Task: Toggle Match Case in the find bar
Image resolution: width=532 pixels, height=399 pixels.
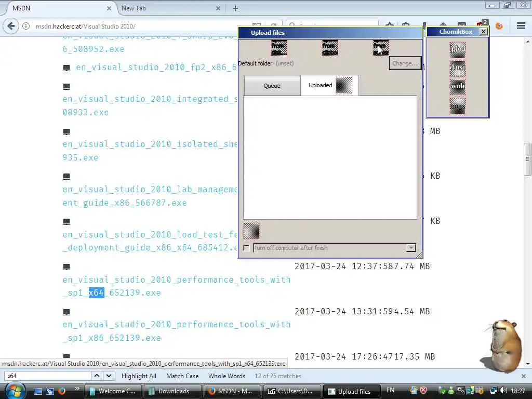Action: coord(182,376)
